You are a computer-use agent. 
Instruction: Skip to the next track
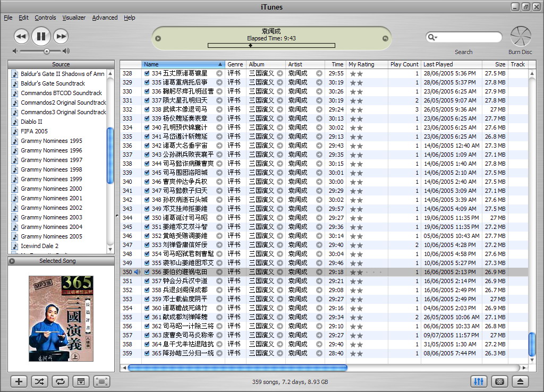61,37
